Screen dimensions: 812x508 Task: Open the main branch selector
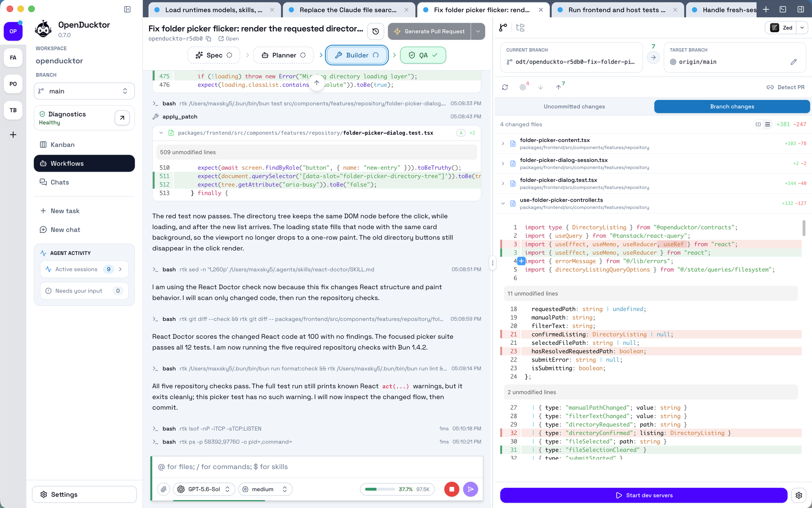tap(84, 91)
